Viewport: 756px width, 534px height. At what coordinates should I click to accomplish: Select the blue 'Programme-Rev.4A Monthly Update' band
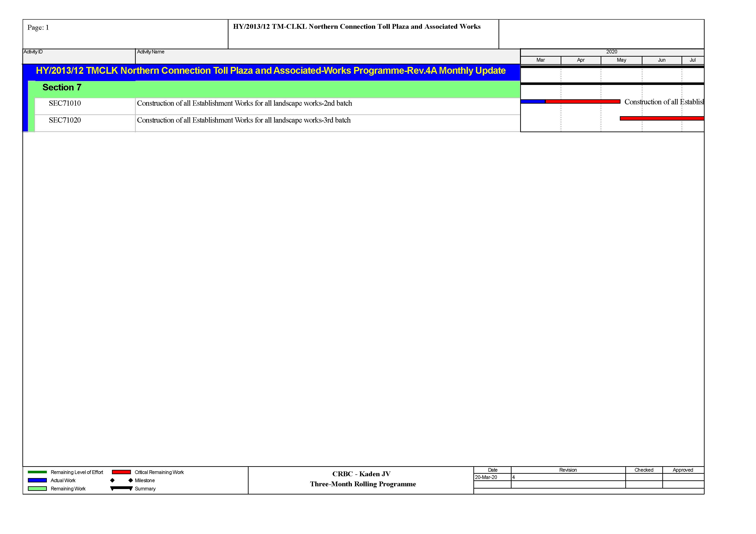[271, 72]
